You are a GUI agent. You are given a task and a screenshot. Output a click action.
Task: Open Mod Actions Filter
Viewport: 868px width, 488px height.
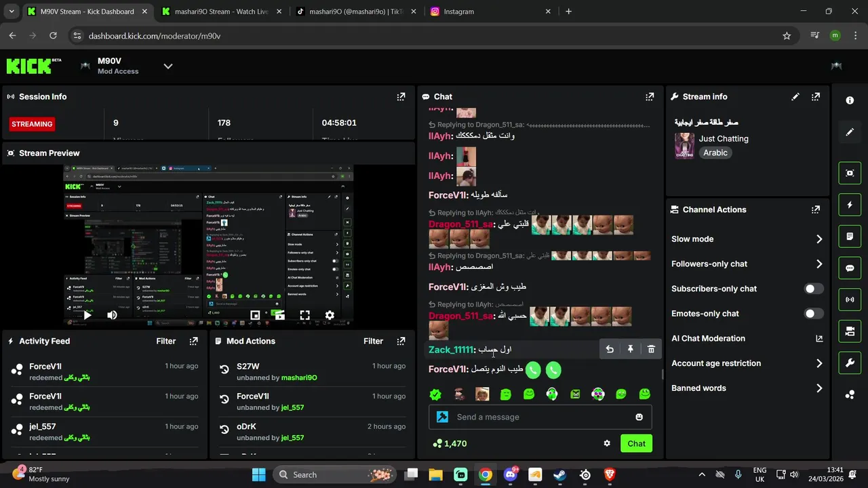(374, 341)
